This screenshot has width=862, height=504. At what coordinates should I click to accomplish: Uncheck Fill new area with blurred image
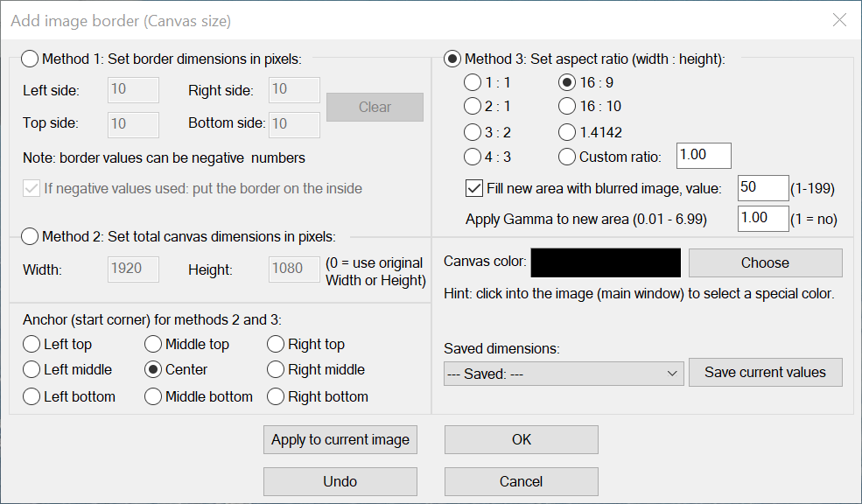coord(475,188)
